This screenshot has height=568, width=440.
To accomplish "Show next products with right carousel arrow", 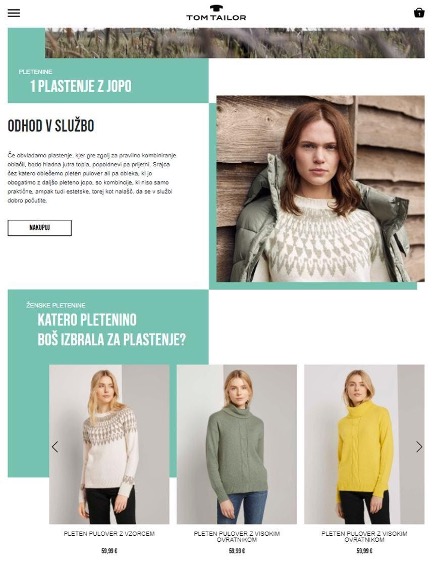I will click(x=419, y=447).
